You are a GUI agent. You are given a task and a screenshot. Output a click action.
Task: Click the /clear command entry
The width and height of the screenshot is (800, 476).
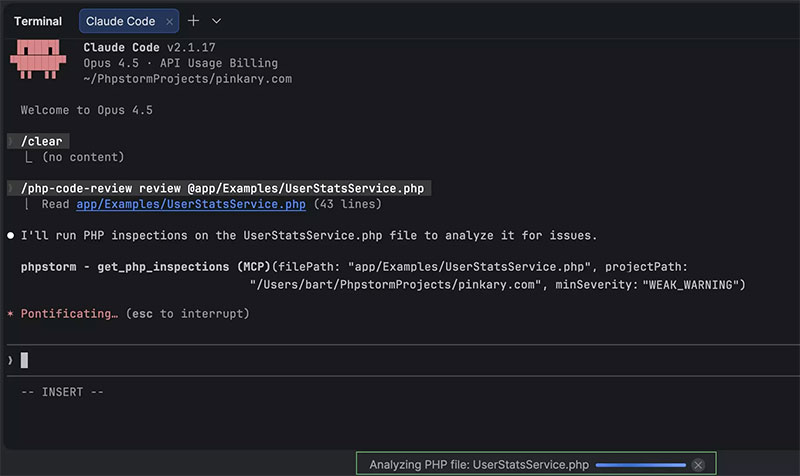pyautogui.click(x=44, y=141)
